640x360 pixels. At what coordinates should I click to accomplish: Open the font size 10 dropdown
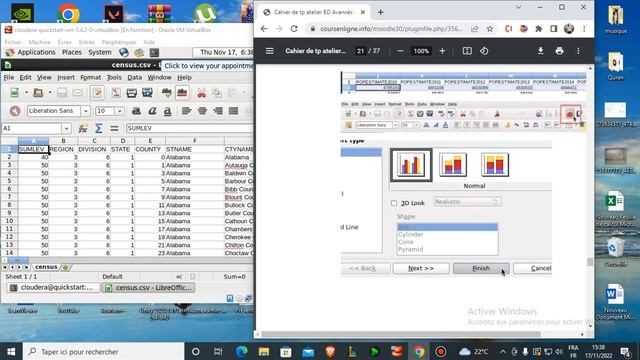coord(120,111)
